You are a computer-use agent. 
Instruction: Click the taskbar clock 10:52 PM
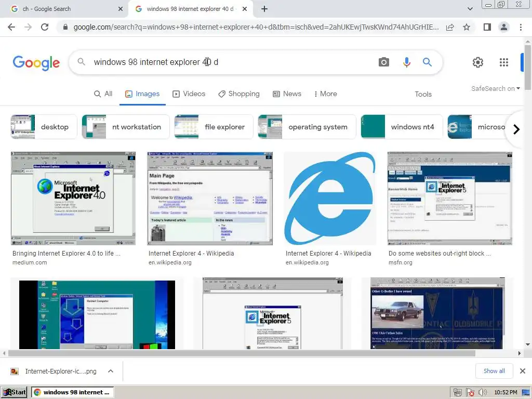pyautogui.click(x=506, y=393)
